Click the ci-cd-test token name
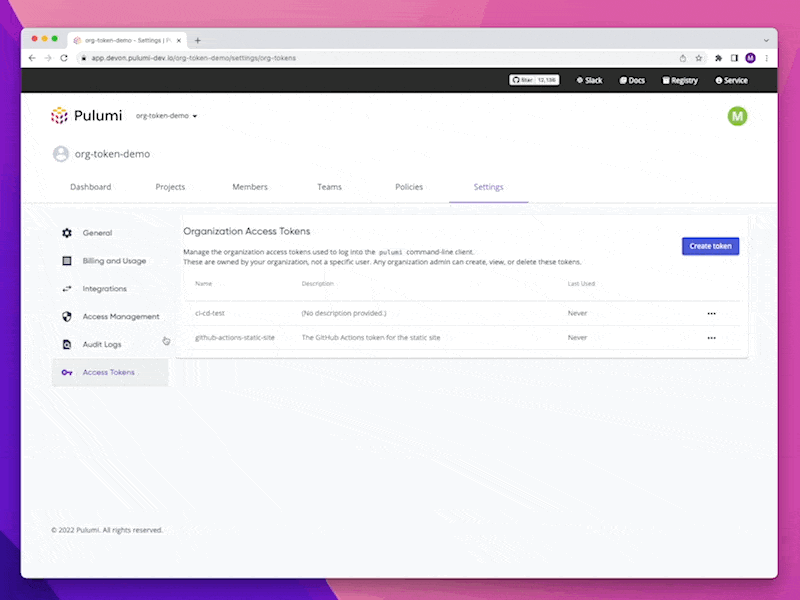The image size is (800, 600). click(210, 313)
